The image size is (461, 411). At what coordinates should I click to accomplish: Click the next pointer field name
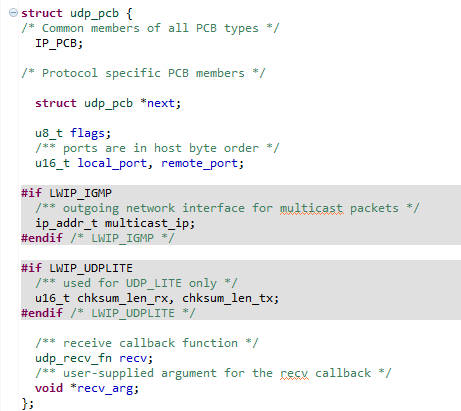tap(161, 103)
